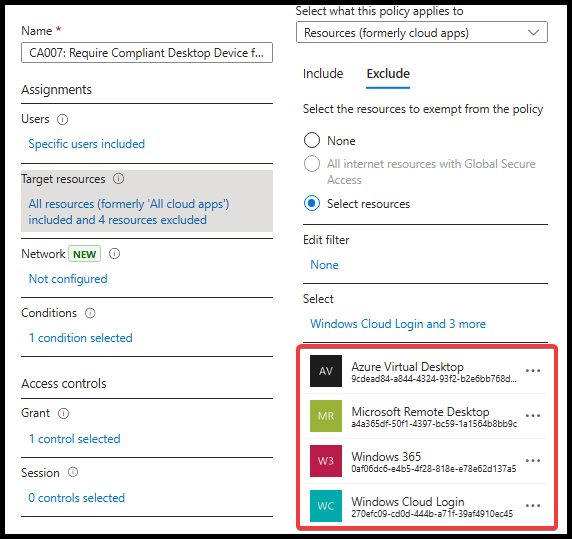
Task: Click the info icon next to Grant
Action: (x=63, y=413)
